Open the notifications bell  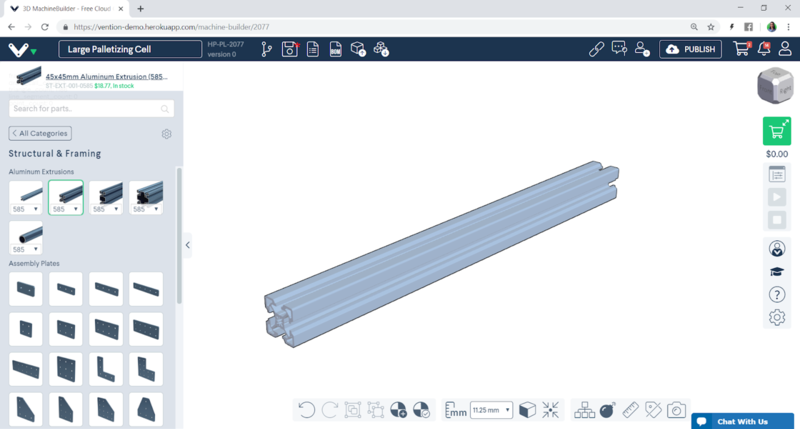click(764, 49)
